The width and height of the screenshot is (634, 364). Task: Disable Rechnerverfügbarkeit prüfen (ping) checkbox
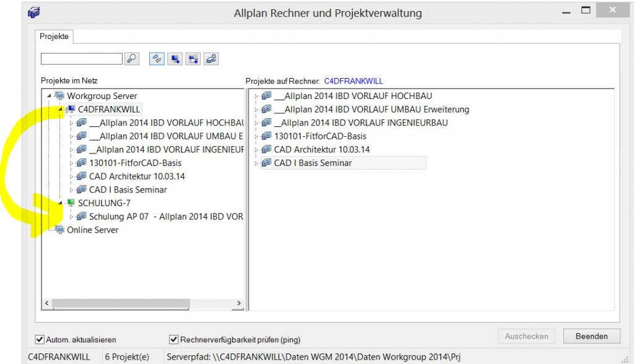[174, 339]
